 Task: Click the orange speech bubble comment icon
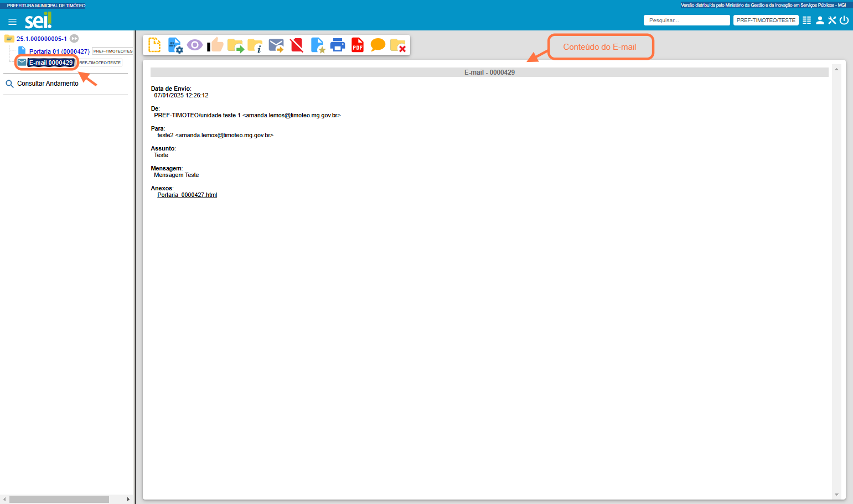click(x=378, y=45)
